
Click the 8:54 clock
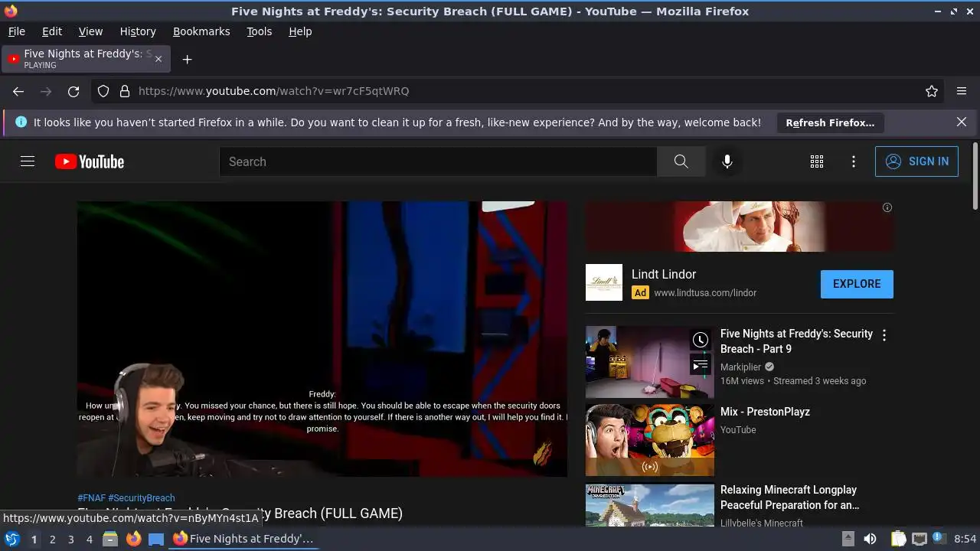[x=965, y=539]
